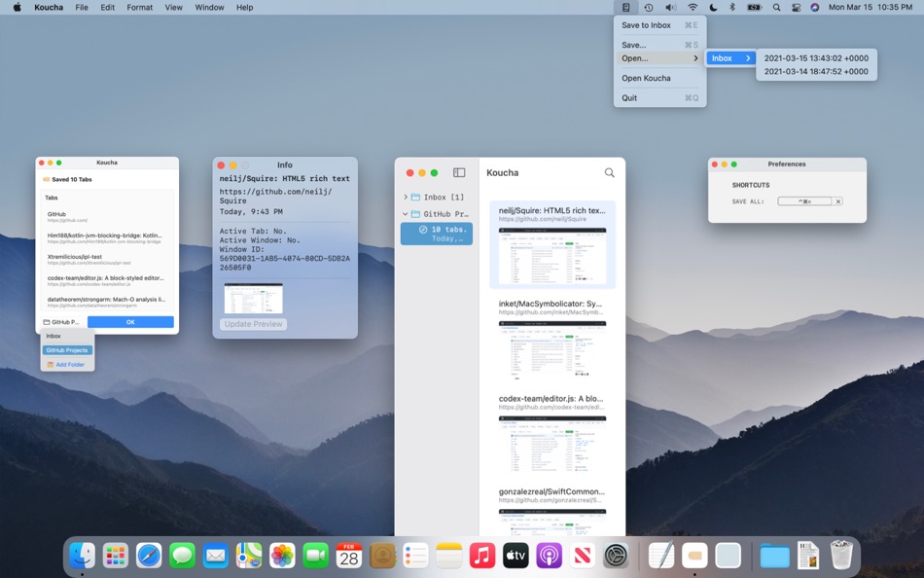Screen dimensions: 924x578
Task: Click the Save All shortcut recorder field
Action: point(804,201)
